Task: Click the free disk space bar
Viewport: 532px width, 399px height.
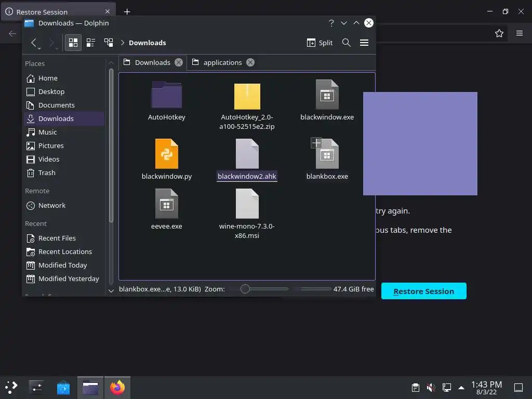Action: [312, 289]
